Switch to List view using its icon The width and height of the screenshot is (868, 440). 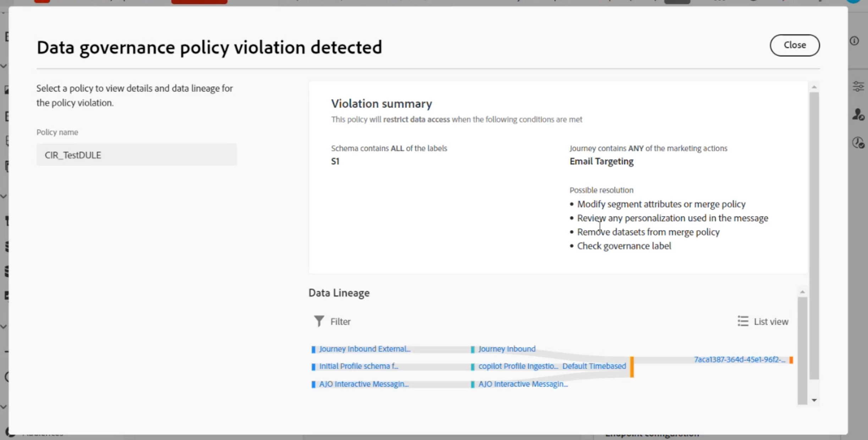click(x=743, y=321)
